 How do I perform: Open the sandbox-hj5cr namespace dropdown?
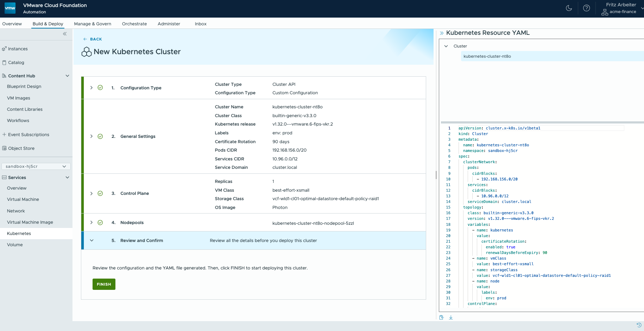[x=36, y=166]
